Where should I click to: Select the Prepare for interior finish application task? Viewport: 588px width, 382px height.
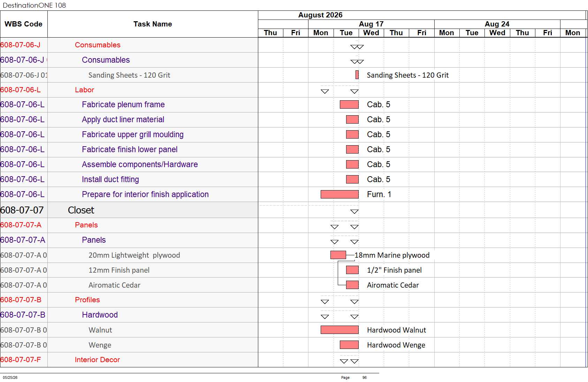[x=145, y=194]
